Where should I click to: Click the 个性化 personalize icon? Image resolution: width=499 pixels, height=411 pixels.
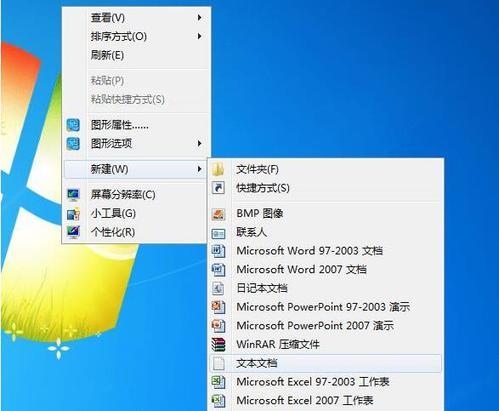tap(73, 232)
